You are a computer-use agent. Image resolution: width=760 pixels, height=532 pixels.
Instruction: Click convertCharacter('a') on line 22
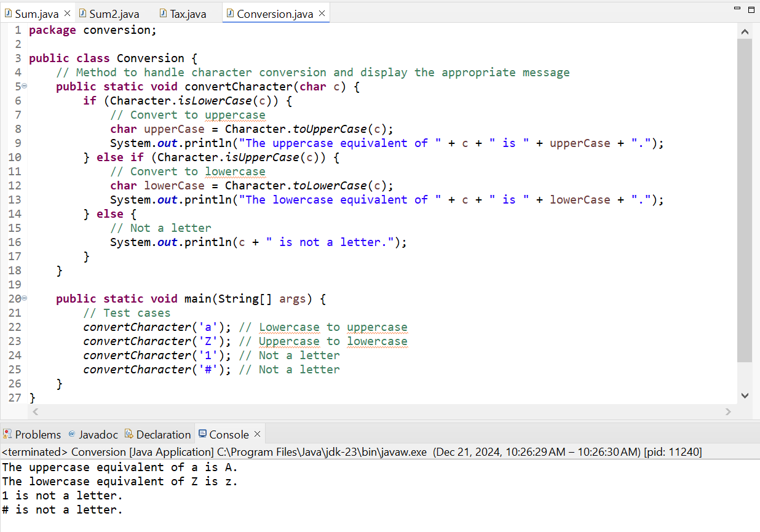(154, 327)
